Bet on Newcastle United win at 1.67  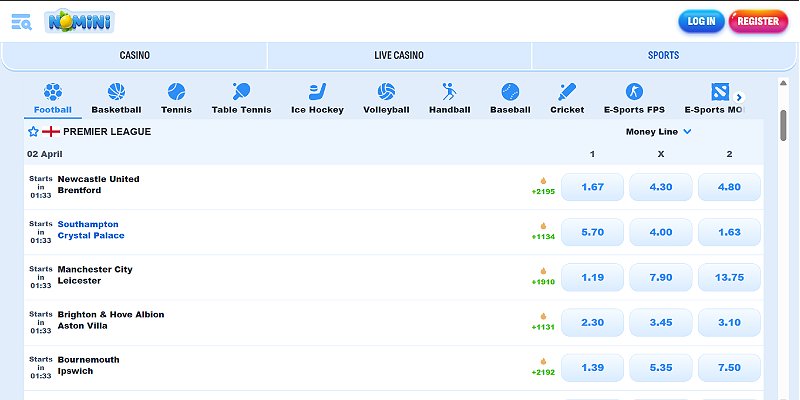(592, 187)
